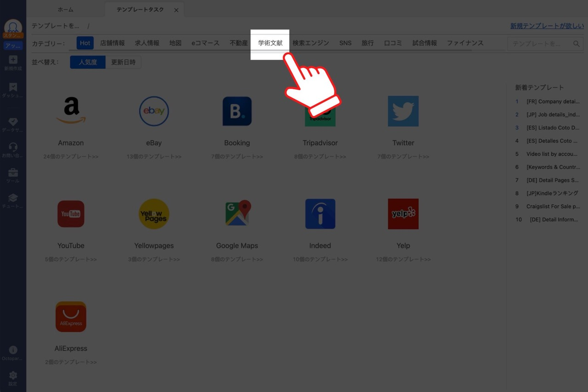Select the 学術文献 category
The image size is (588, 392).
pos(270,43)
